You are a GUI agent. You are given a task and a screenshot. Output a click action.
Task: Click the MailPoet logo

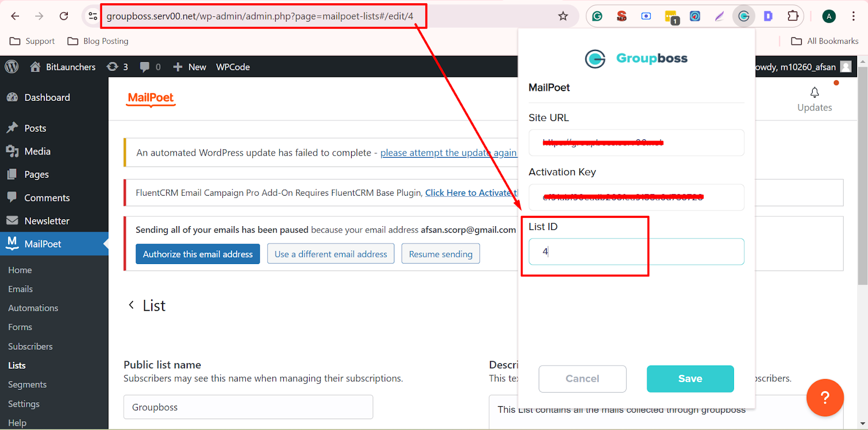(151, 99)
